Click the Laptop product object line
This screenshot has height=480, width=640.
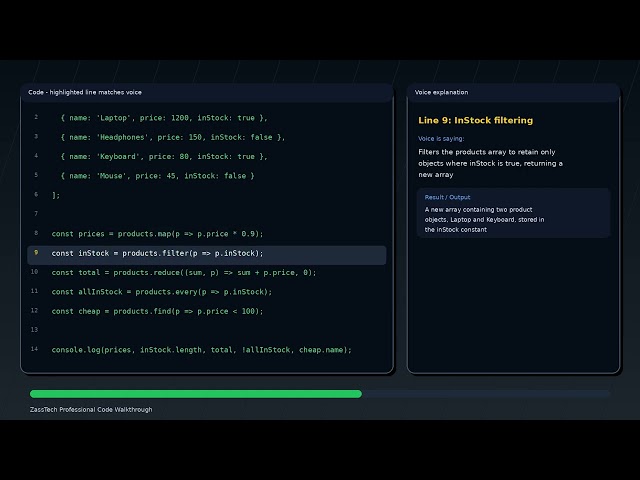pos(164,118)
